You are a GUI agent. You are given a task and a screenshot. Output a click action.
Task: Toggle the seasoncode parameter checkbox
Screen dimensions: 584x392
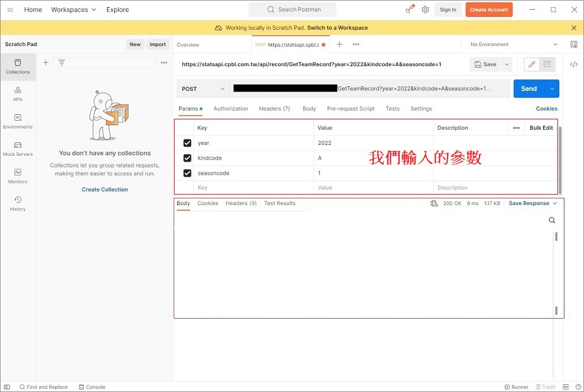188,173
